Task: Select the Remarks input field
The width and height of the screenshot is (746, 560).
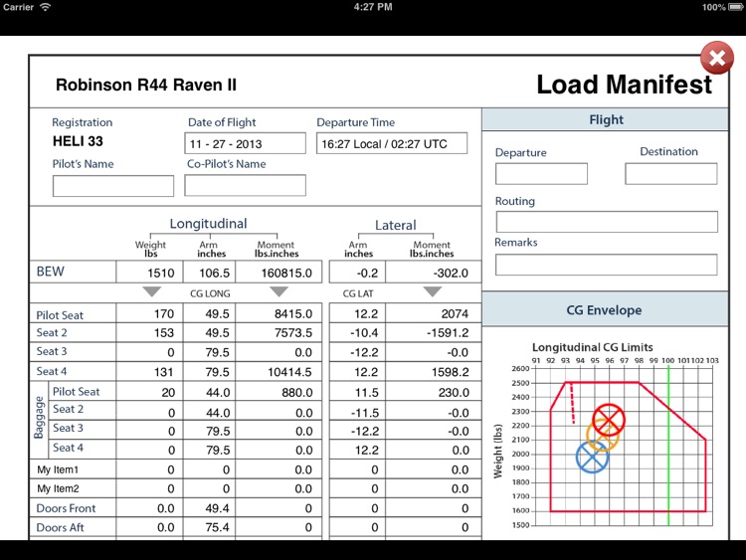Action: click(606, 265)
